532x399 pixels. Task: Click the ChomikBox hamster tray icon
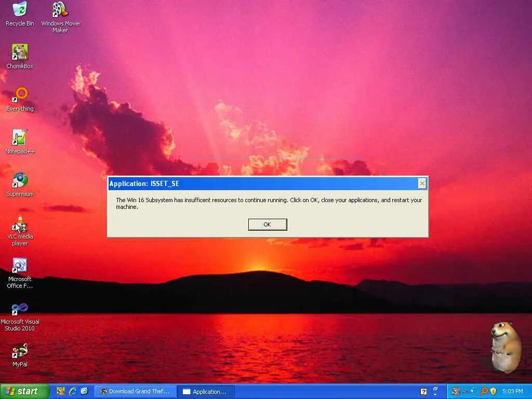tap(456, 391)
